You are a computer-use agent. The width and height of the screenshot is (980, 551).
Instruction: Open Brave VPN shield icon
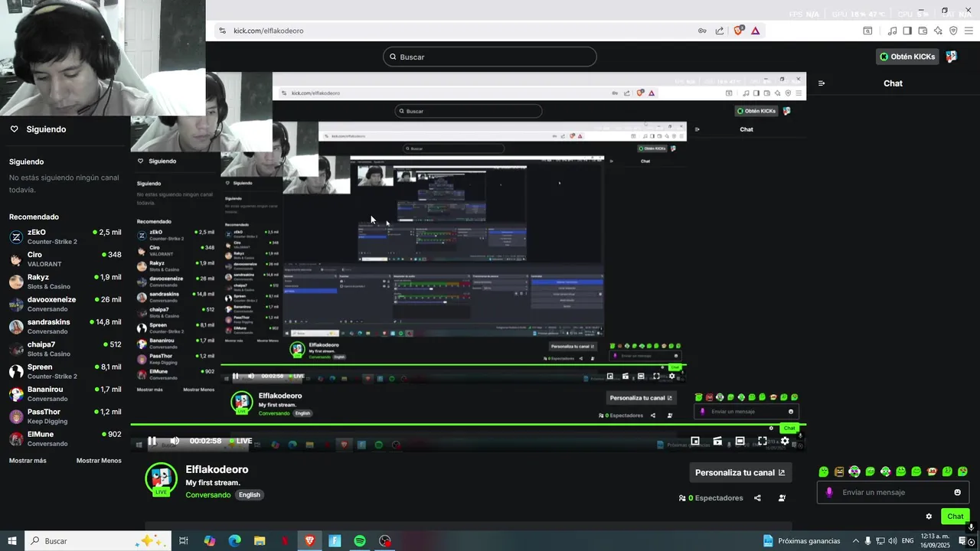click(953, 31)
